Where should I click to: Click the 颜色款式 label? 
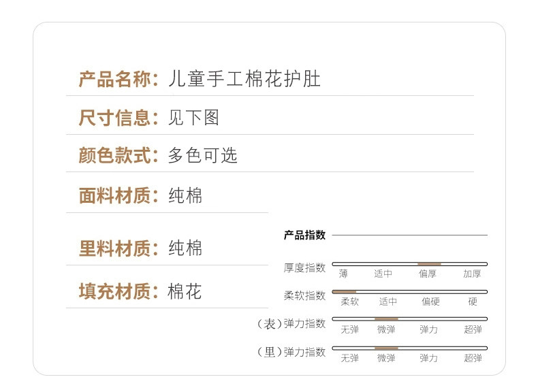pyautogui.click(x=118, y=155)
